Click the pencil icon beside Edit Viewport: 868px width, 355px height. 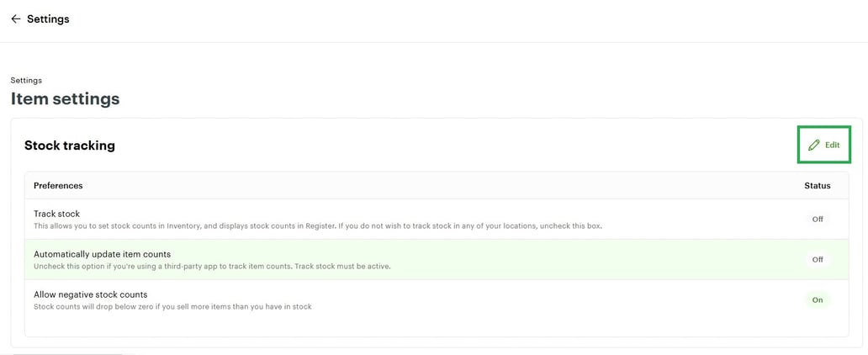pos(813,145)
